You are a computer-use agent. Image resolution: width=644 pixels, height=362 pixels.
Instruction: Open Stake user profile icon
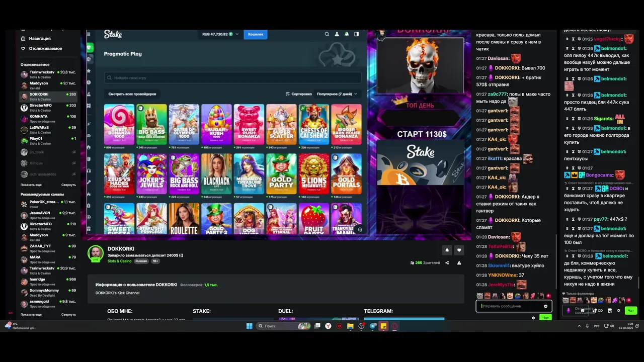pos(337,34)
